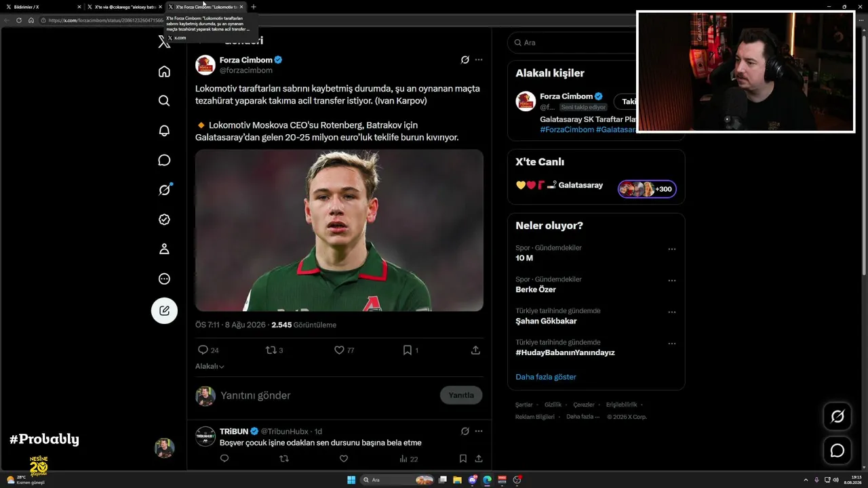Open the Batrakov photo in the post

339,230
